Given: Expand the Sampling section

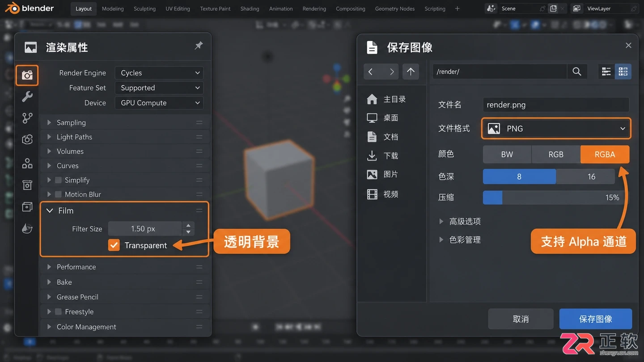Looking at the screenshot, I should 124,122.
